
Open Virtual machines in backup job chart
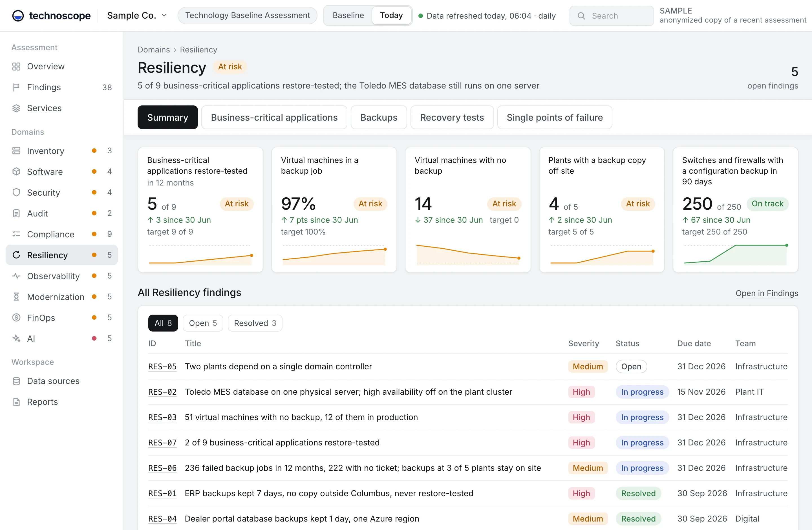pyautogui.click(x=334, y=255)
